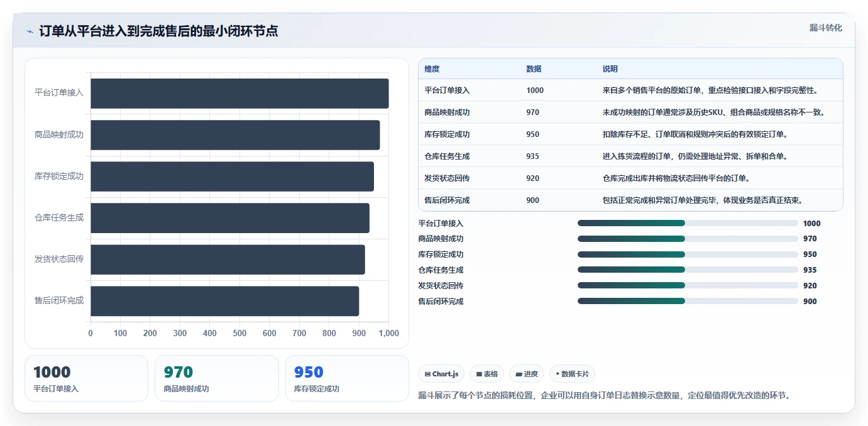
Task: Click 商品映射成功 cell in the table
Action: (x=447, y=112)
